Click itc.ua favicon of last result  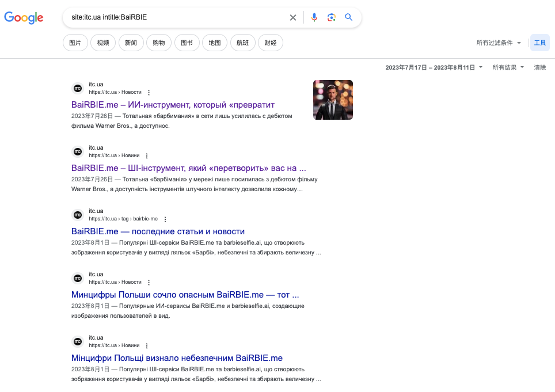tap(77, 341)
